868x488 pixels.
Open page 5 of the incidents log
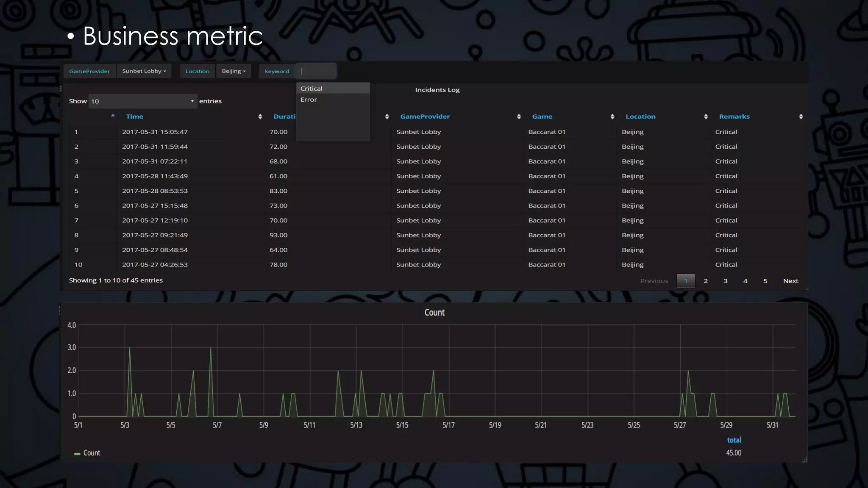[765, 281]
